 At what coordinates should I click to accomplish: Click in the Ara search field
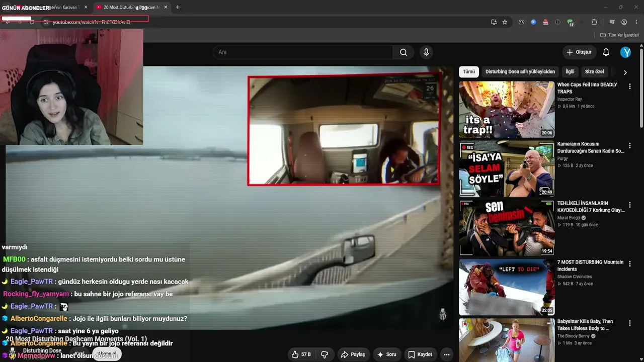coord(303,52)
